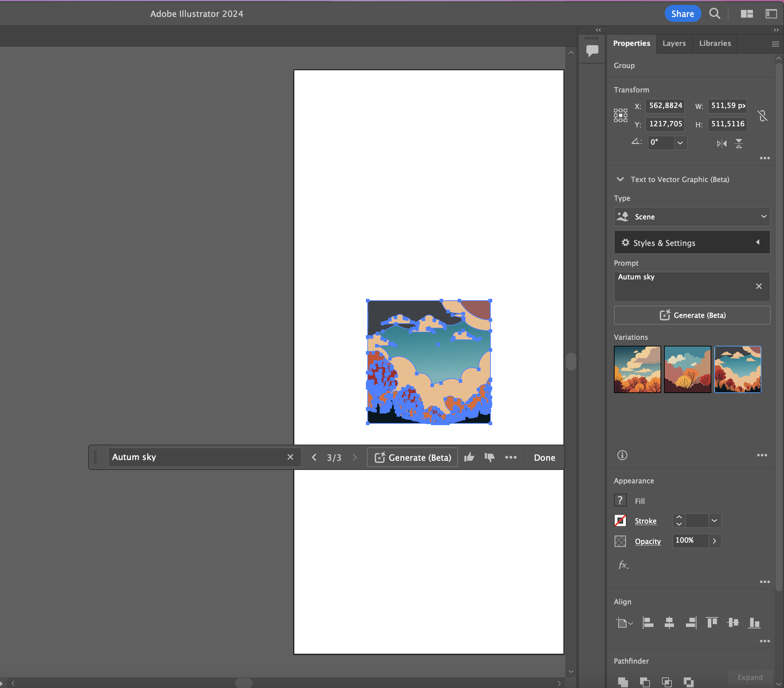Click the search icon in top bar
The image size is (784, 688).
coord(714,14)
